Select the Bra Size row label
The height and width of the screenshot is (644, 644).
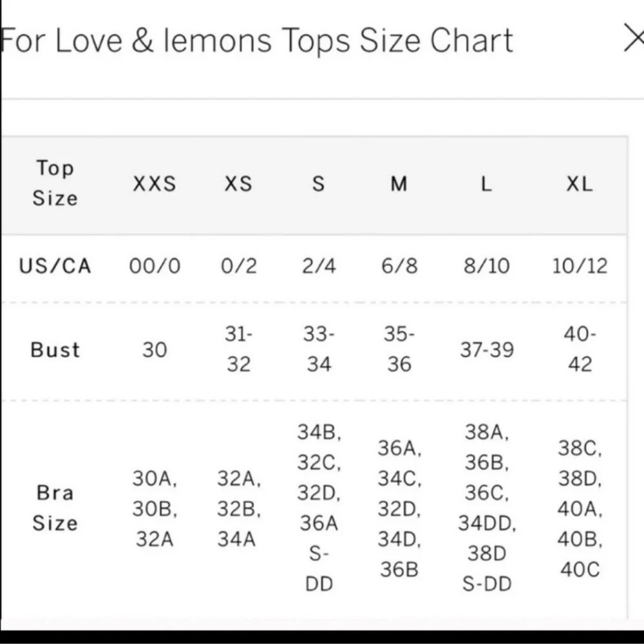pyautogui.click(x=55, y=507)
